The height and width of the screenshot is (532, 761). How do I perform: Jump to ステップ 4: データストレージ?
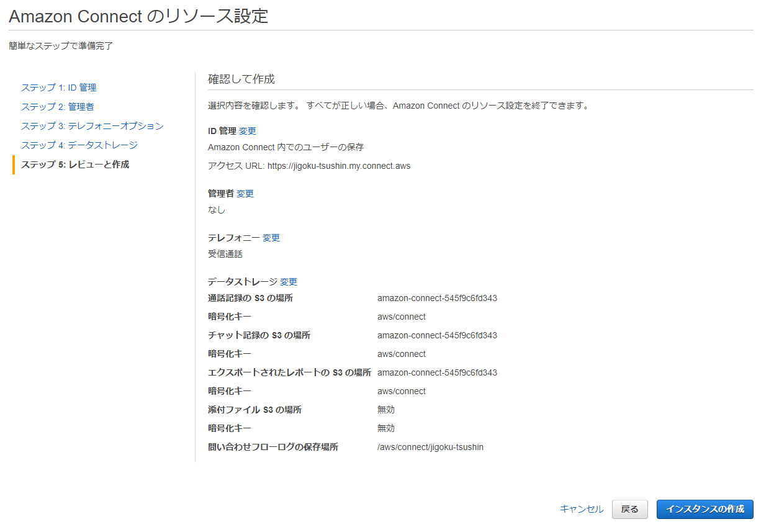point(79,145)
